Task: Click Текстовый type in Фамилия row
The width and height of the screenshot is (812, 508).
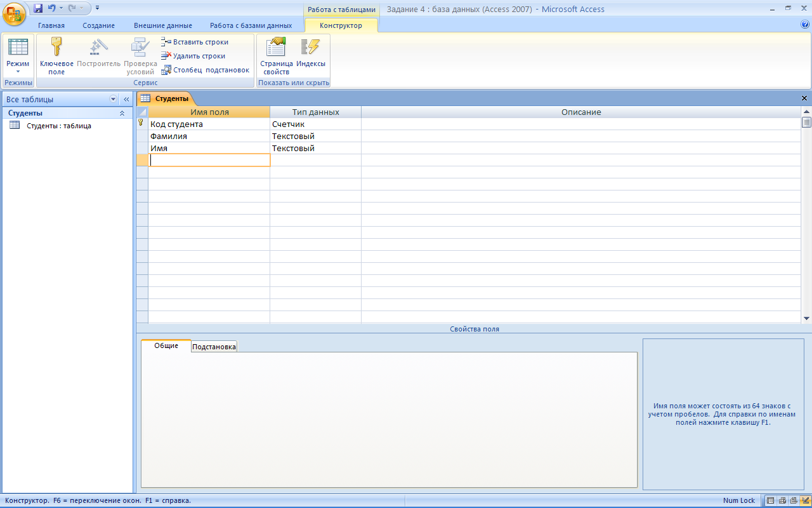Action: 316,137
